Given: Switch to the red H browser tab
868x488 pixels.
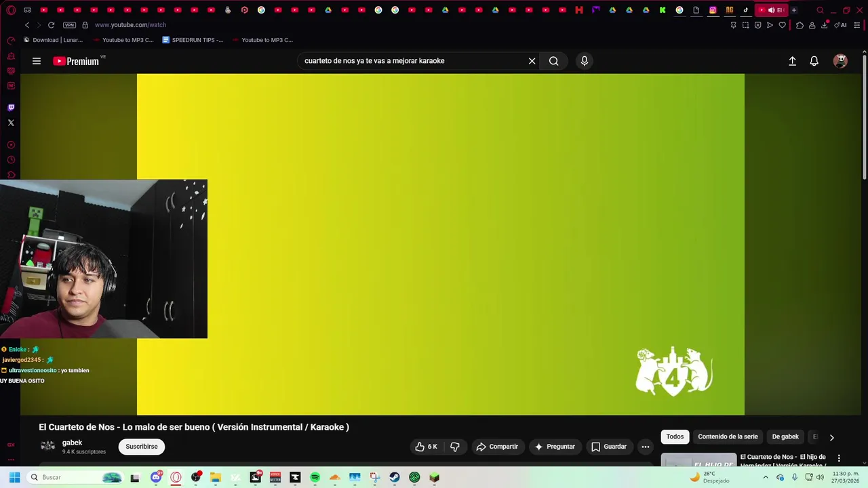Looking at the screenshot, I should (x=578, y=10).
